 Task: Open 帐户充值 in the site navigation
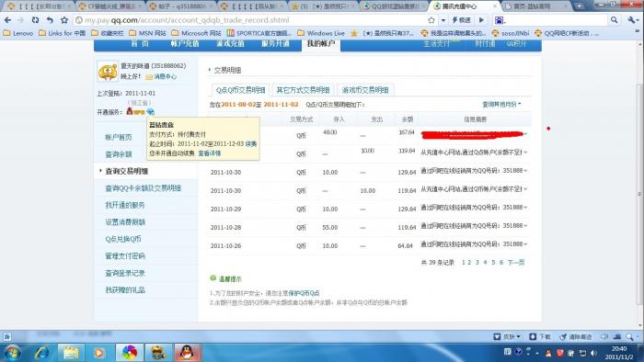[185, 43]
